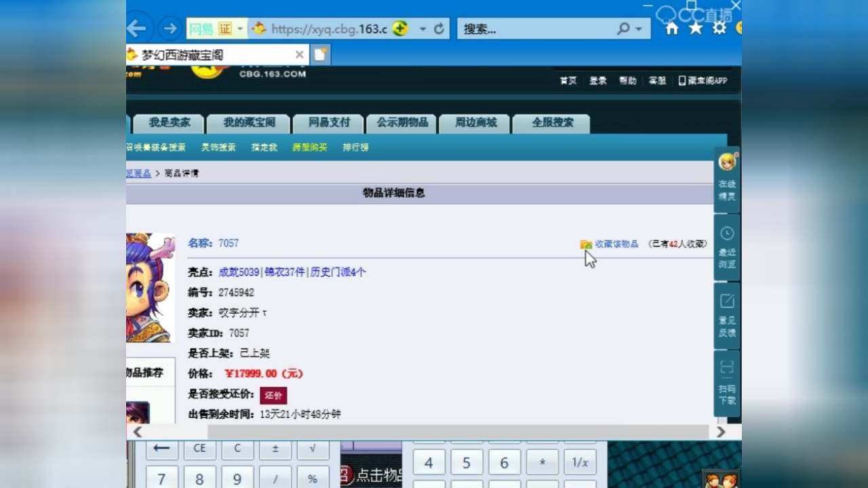Viewport: 868px width, 488px height.
Task: Open the address bar history dropdown arrow
Action: 422,29
